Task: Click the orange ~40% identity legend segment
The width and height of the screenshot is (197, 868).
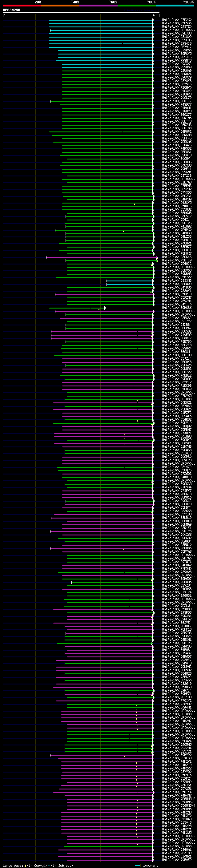Action: (60, 6)
